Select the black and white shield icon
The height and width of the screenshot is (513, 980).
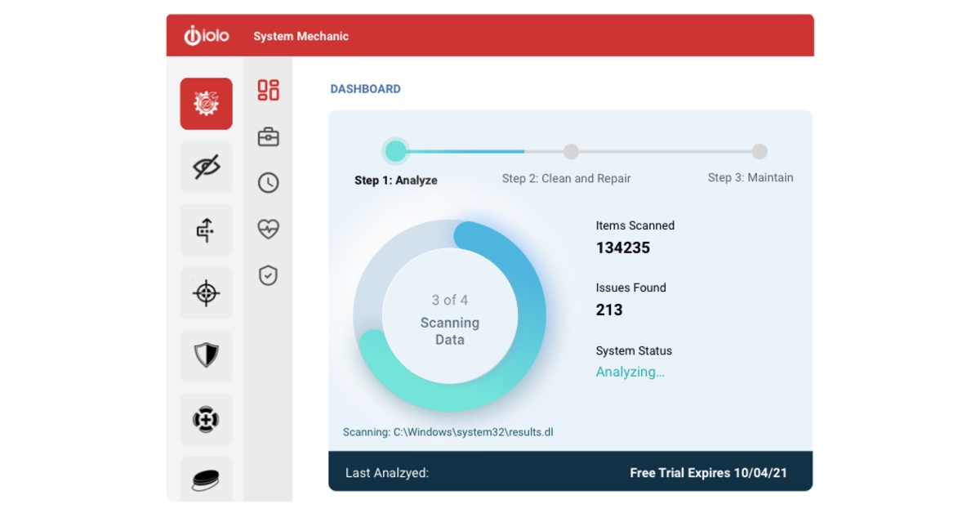[x=206, y=356]
